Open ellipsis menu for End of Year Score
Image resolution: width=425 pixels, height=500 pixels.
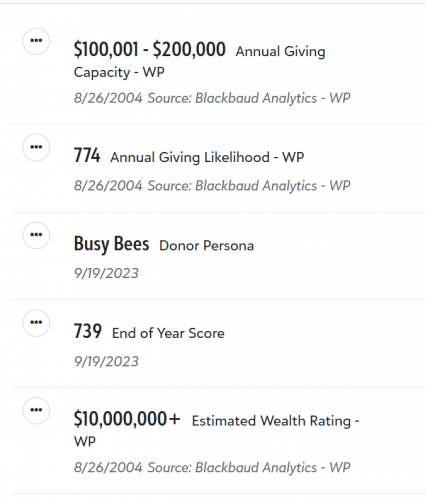pos(36,323)
